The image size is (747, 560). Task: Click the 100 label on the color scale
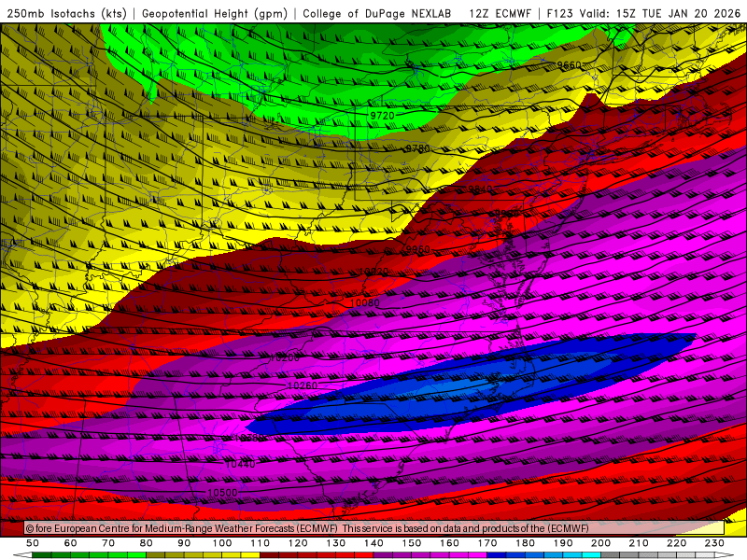(x=222, y=543)
